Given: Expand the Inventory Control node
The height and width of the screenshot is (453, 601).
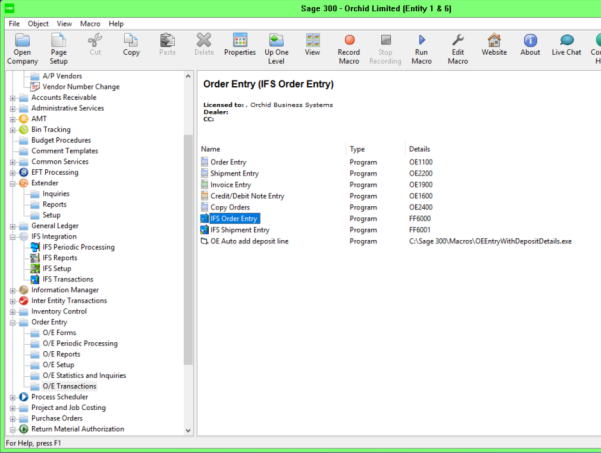Looking at the screenshot, I should coord(13,312).
